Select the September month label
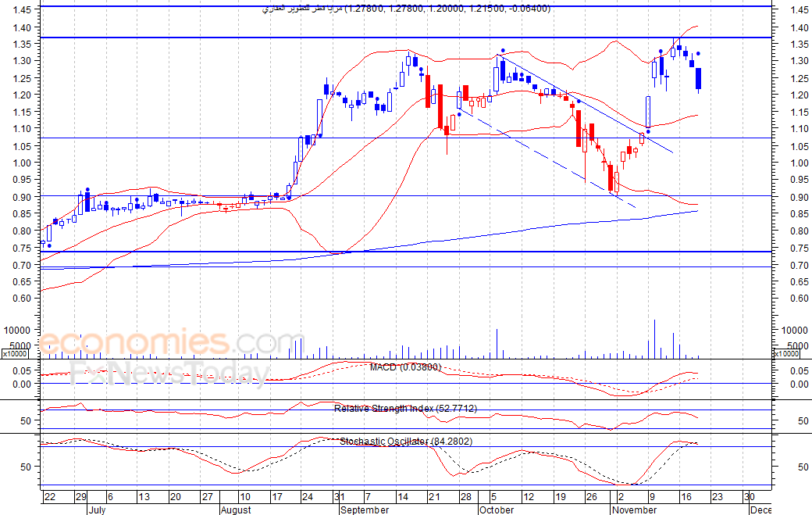Screen dimensions: 812x515 (365, 510)
